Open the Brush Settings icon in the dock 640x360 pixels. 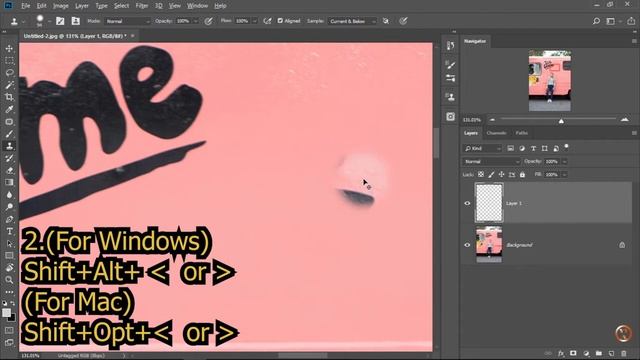(x=451, y=78)
